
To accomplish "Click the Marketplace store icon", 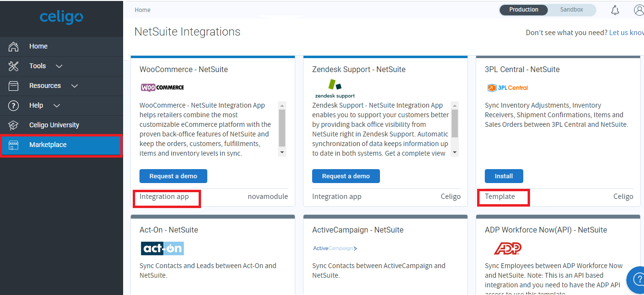I will point(13,145).
